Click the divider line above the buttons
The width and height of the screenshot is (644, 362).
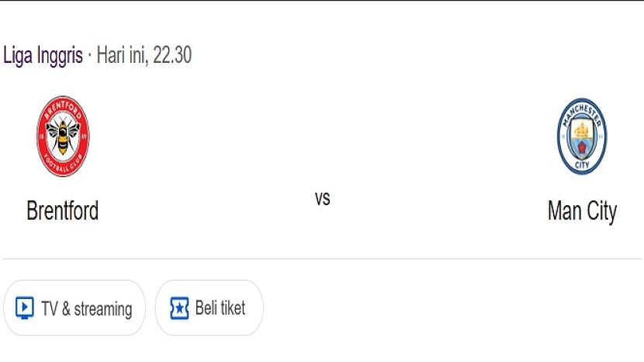tap(322, 259)
